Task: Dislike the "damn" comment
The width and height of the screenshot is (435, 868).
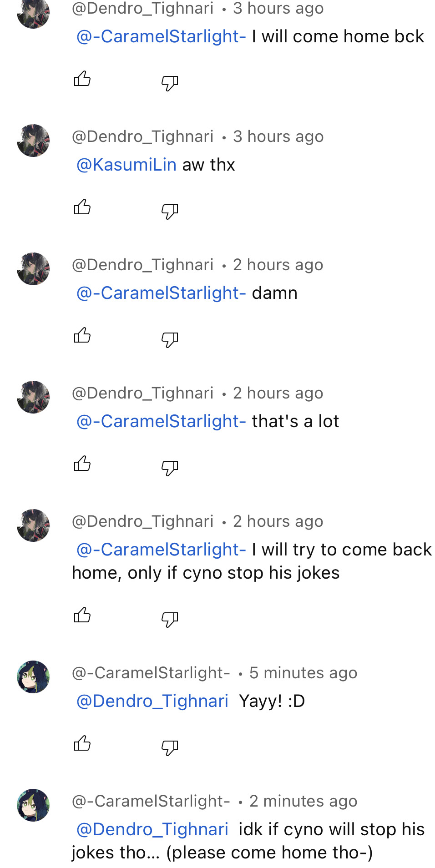Action: pos(170,339)
